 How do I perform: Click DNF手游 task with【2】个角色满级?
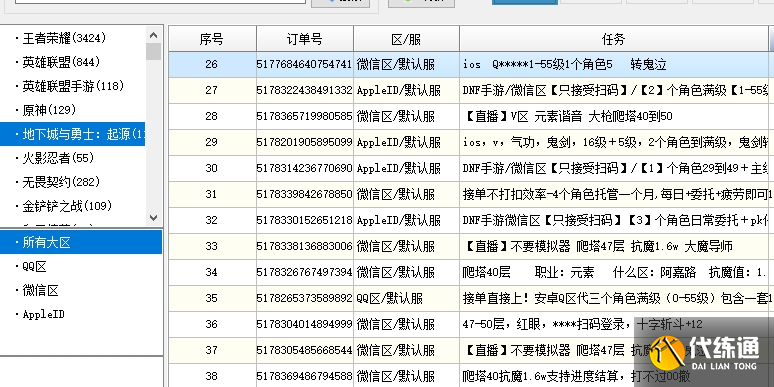[616, 90]
